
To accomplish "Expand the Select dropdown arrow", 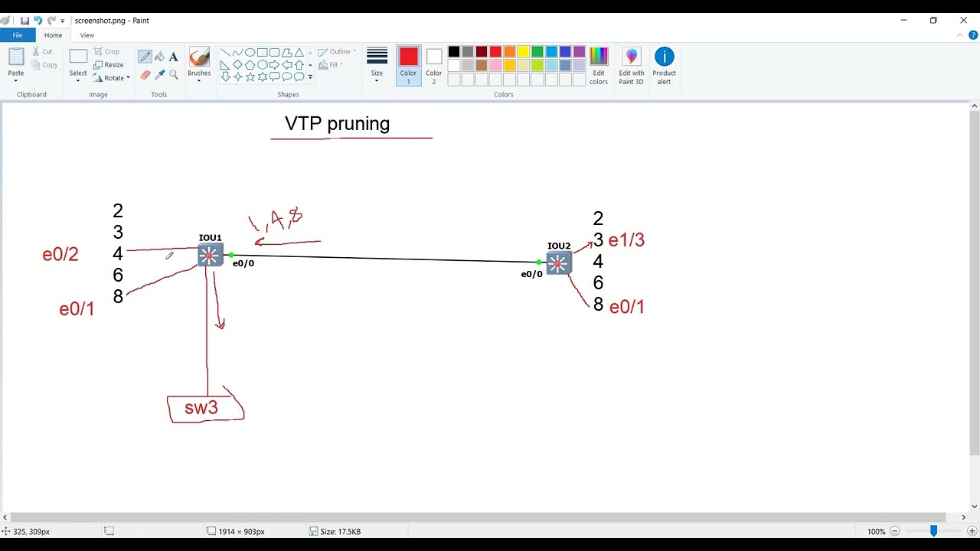I will pyautogui.click(x=78, y=80).
